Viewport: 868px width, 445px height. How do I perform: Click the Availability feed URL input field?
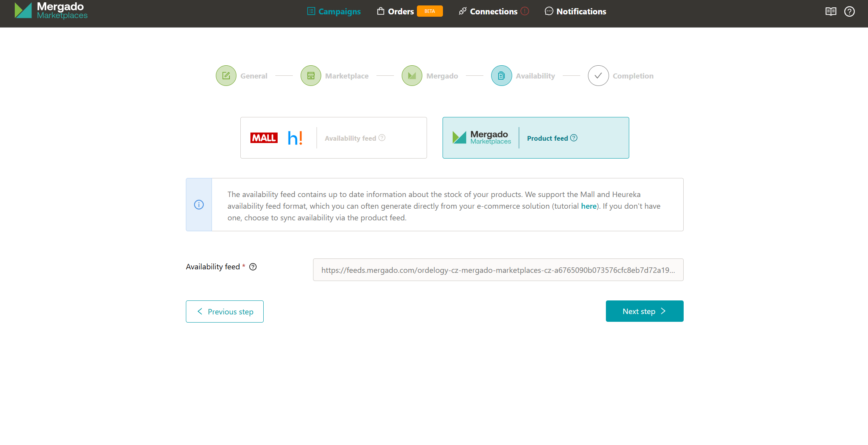tap(498, 270)
